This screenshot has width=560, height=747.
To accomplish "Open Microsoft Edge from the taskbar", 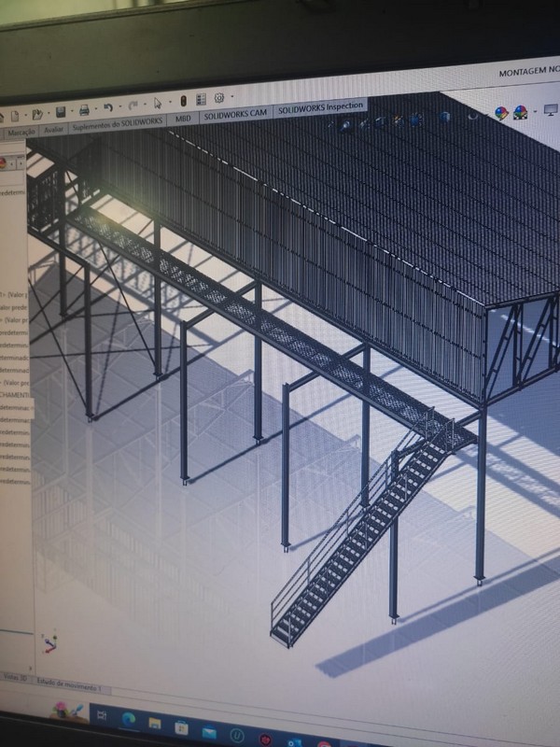I will click(129, 719).
